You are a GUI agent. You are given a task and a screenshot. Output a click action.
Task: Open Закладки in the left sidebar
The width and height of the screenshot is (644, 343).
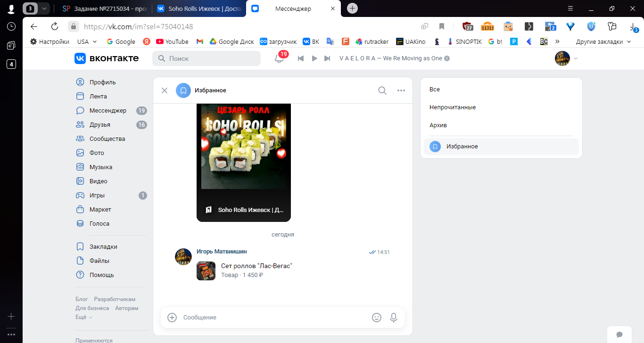[111, 246]
